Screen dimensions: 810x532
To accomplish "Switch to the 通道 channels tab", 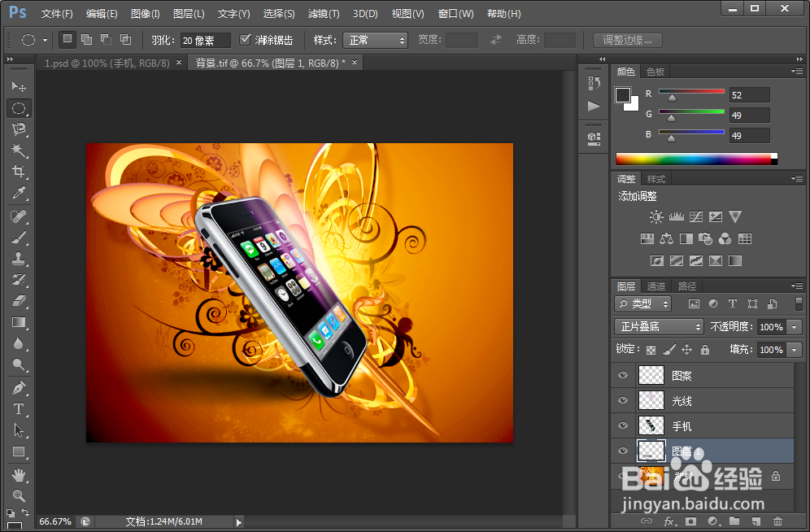I will [x=656, y=286].
